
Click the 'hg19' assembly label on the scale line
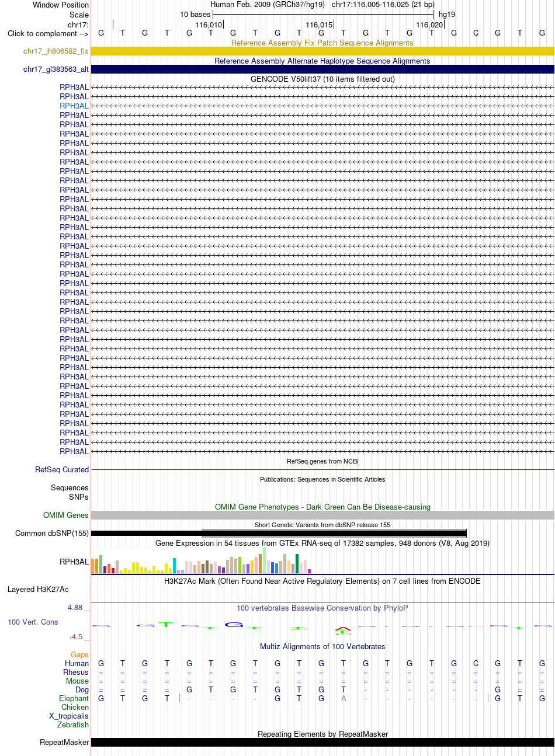pos(447,15)
